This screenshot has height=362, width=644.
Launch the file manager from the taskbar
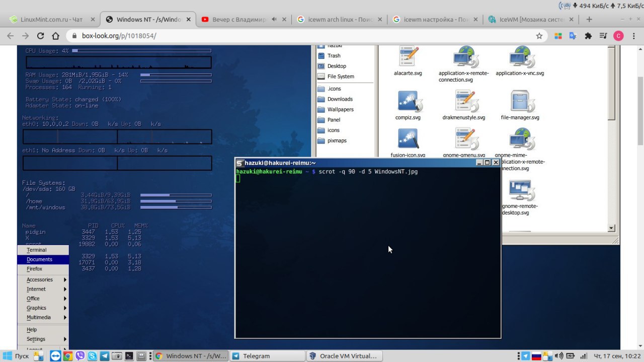38,356
